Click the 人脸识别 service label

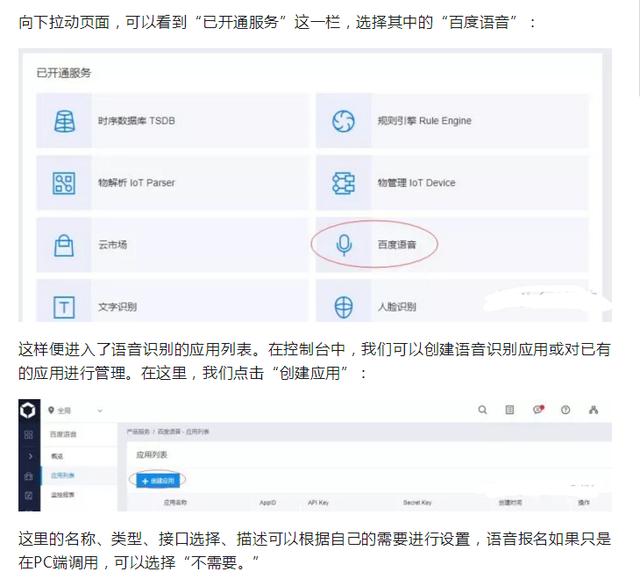[x=397, y=306]
